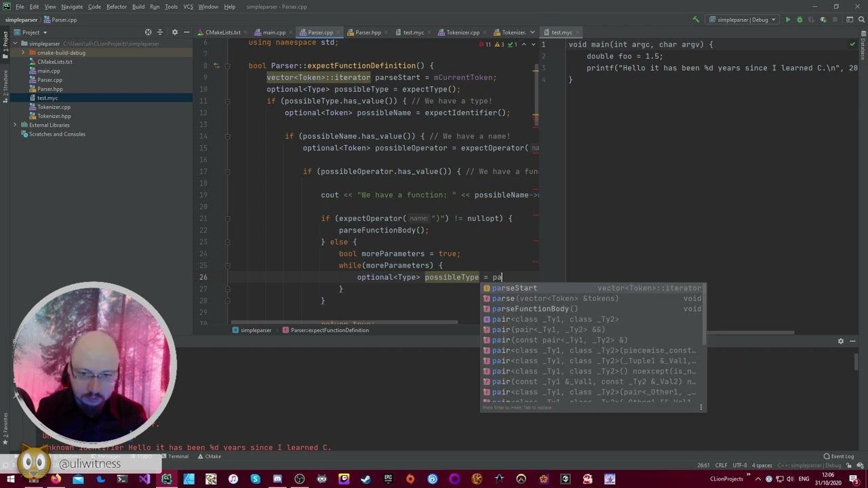The height and width of the screenshot is (488, 868).
Task: Click the gutter change marker on line 8
Action: pos(216,66)
